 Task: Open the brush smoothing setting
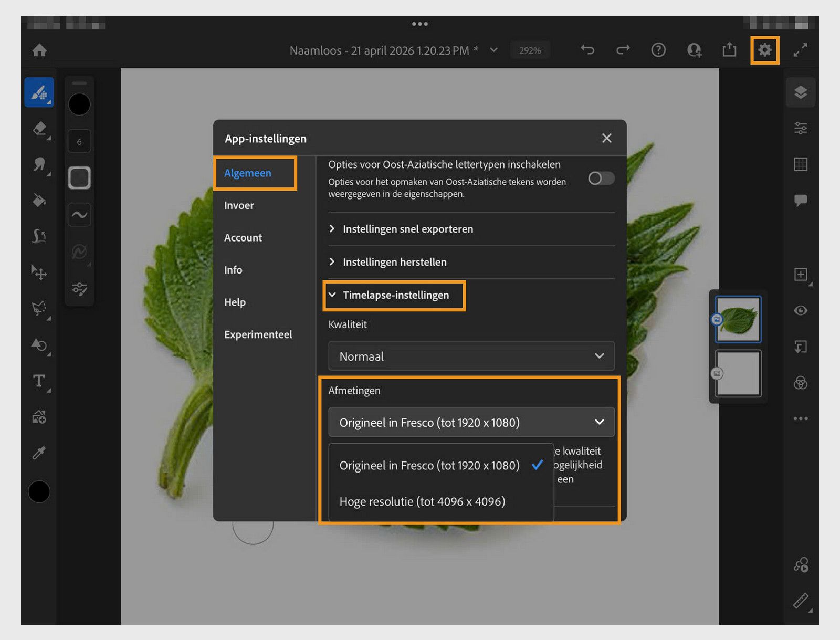pos(79,215)
